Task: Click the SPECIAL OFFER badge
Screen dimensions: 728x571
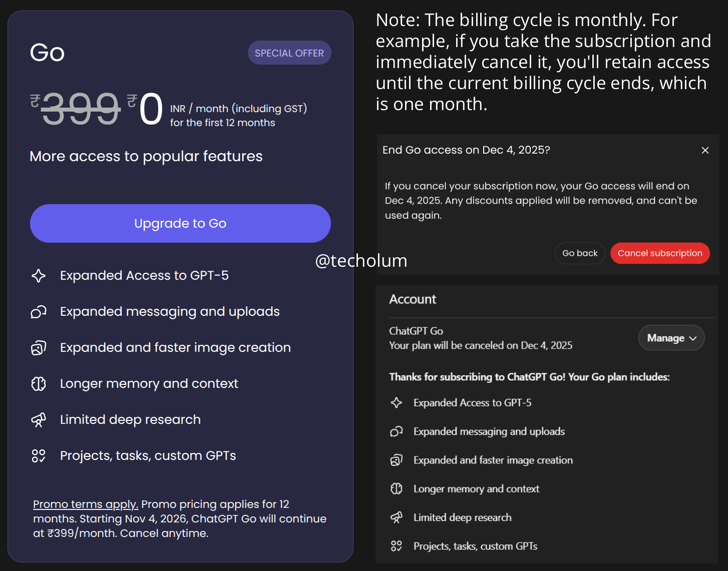Action: click(x=289, y=53)
